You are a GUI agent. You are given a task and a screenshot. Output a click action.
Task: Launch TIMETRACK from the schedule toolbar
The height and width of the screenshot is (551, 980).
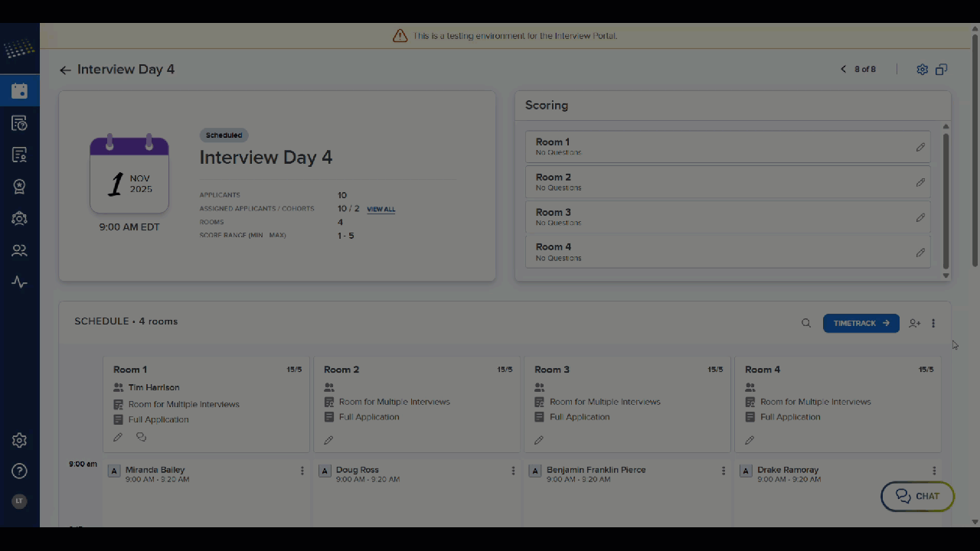pos(861,323)
